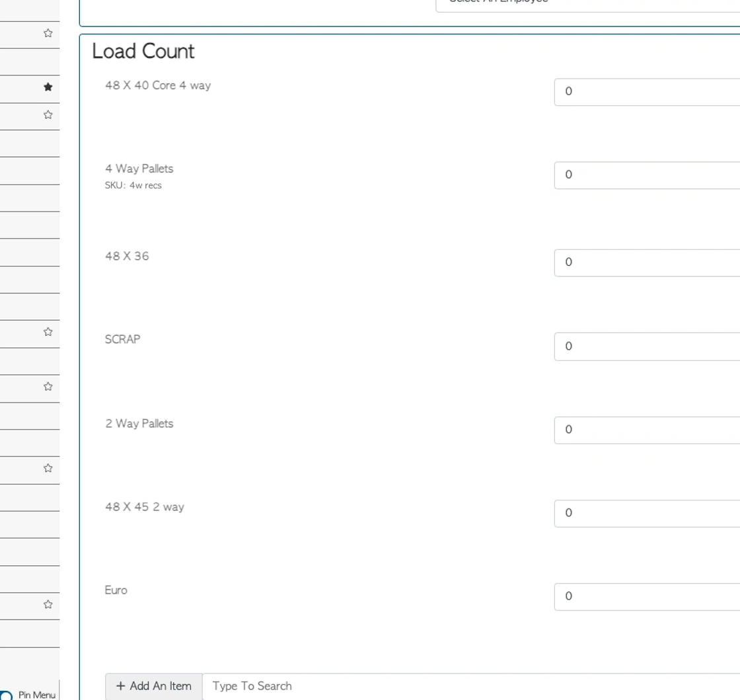Toggle the Pin Menu switch
This screenshot has width=740, height=700.
pos(6,696)
